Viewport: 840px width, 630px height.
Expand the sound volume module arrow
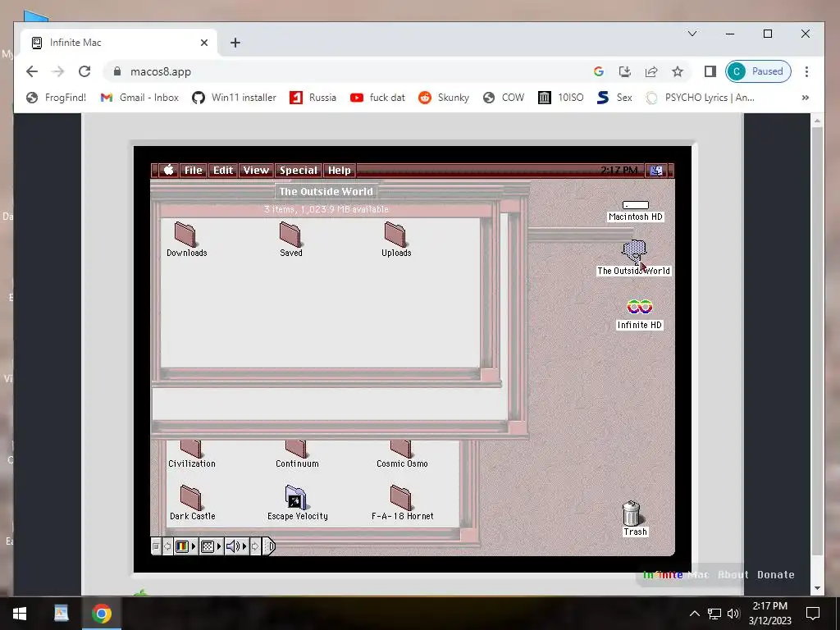[244, 546]
